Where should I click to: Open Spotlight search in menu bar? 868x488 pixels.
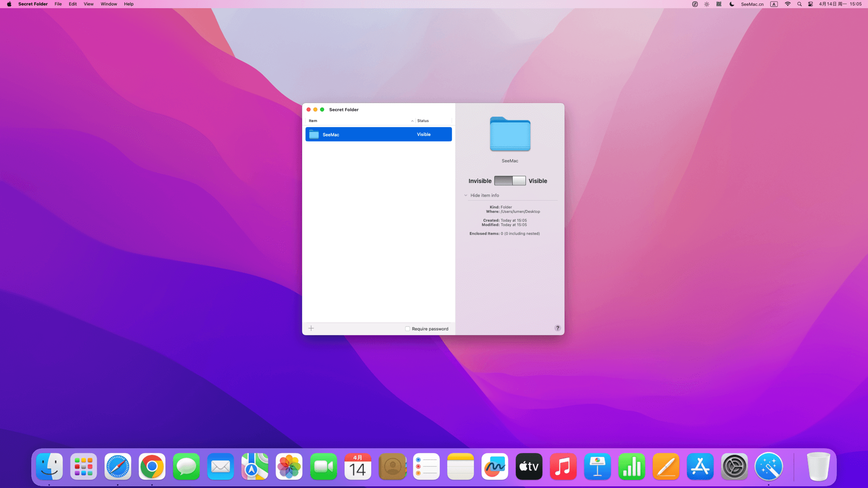(x=799, y=4)
